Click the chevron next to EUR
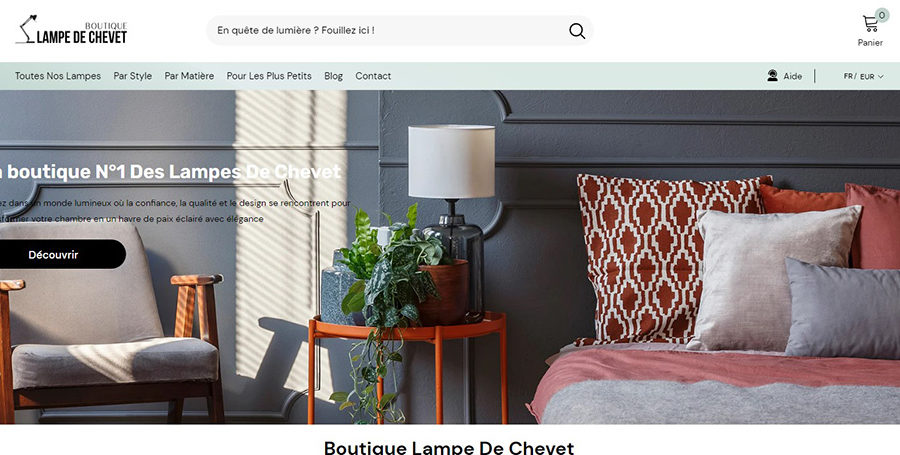 [880, 76]
